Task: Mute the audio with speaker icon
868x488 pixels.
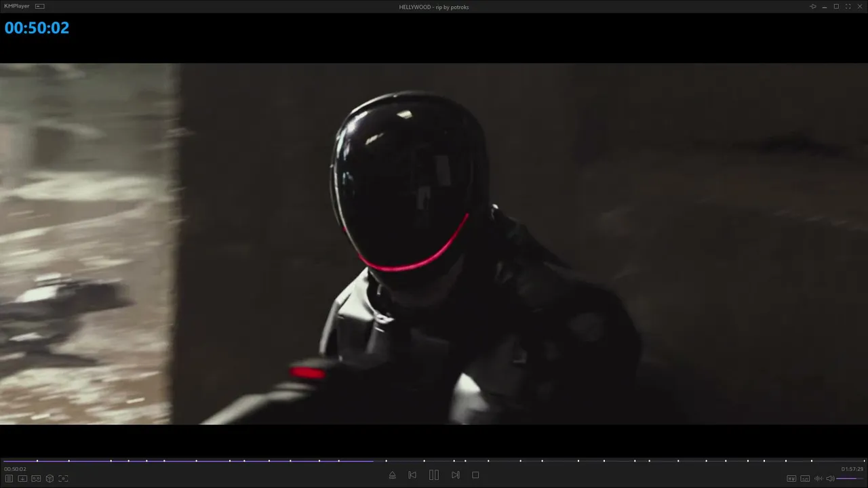Action: (830, 479)
